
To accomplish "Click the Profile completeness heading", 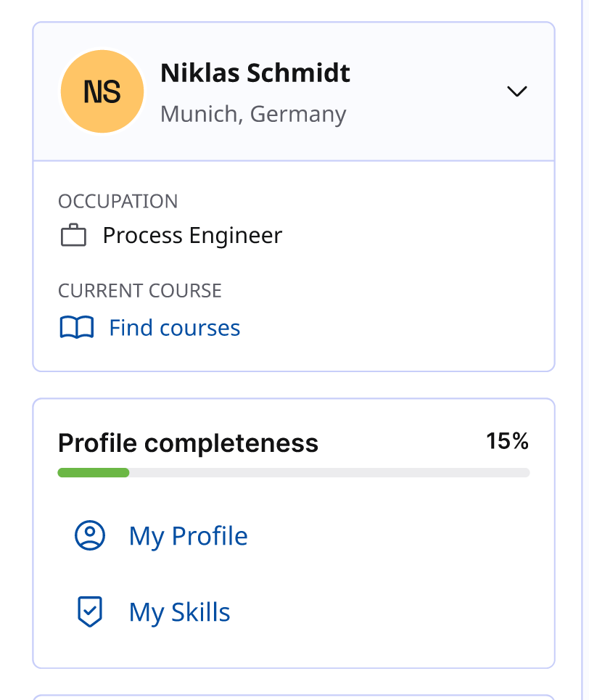I will 188,442.
